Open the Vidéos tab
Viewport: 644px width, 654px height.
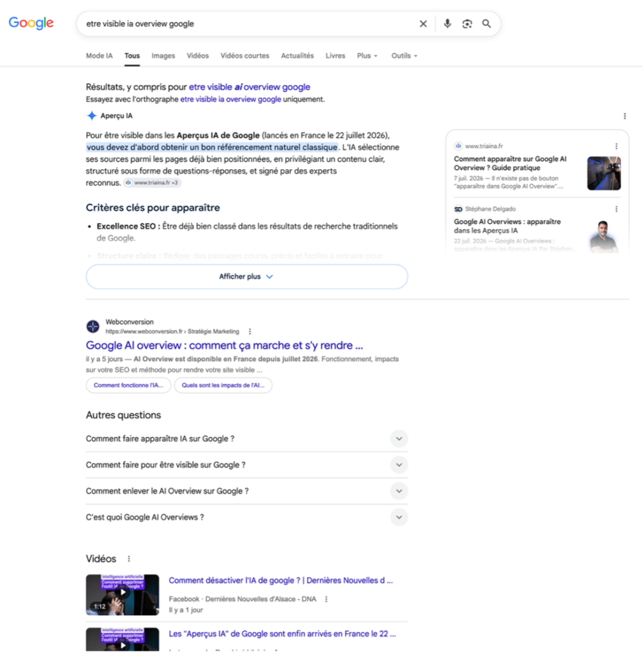coord(198,56)
